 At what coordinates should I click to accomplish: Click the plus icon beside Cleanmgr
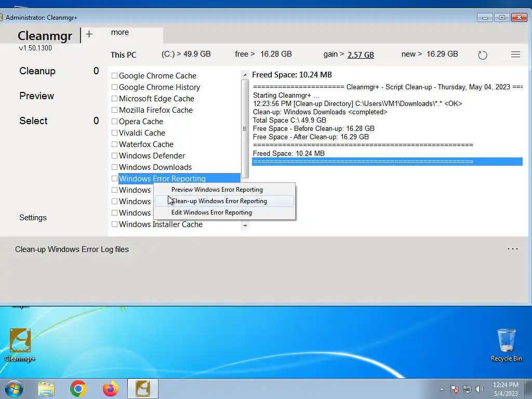pyautogui.click(x=89, y=34)
